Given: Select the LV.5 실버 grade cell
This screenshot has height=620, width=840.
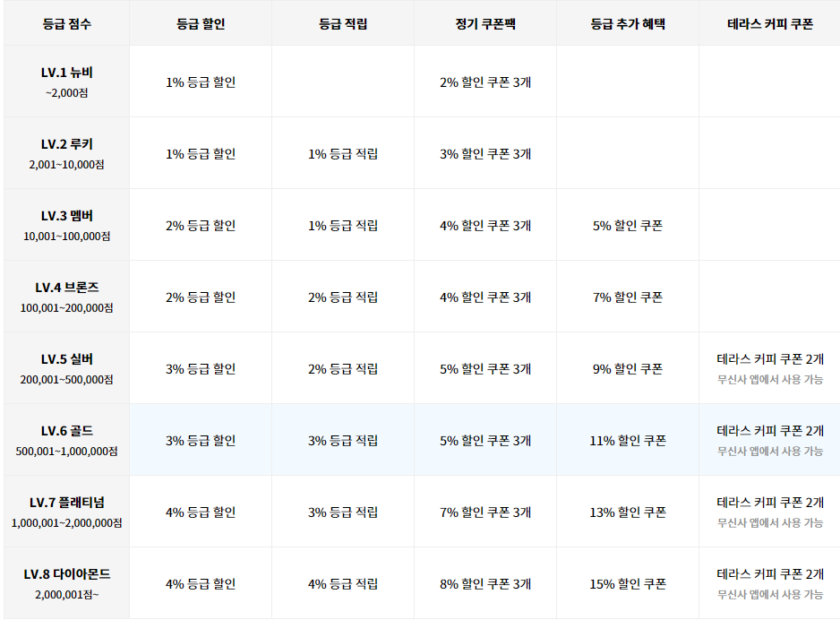Looking at the screenshot, I should (x=66, y=368).
